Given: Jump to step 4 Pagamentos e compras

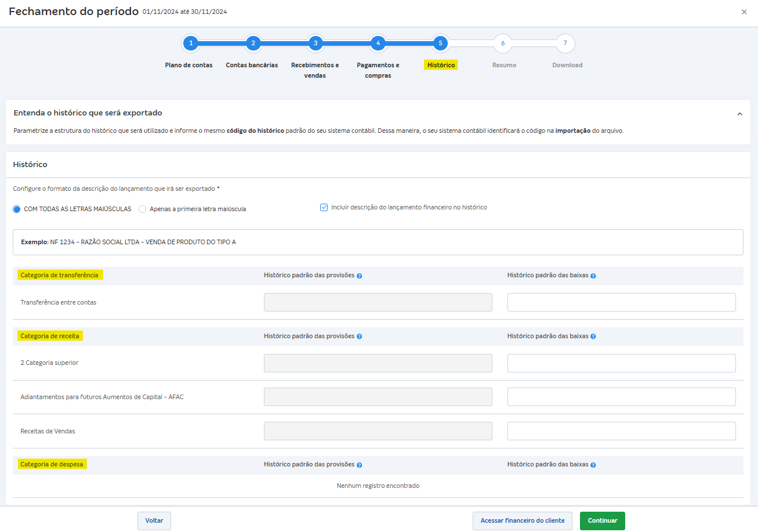Looking at the screenshot, I should 378,44.
